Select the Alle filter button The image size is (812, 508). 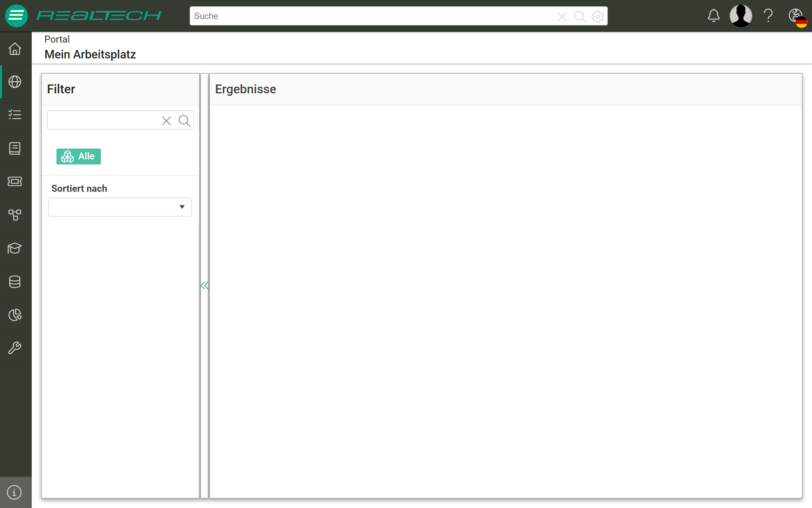coord(79,156)
